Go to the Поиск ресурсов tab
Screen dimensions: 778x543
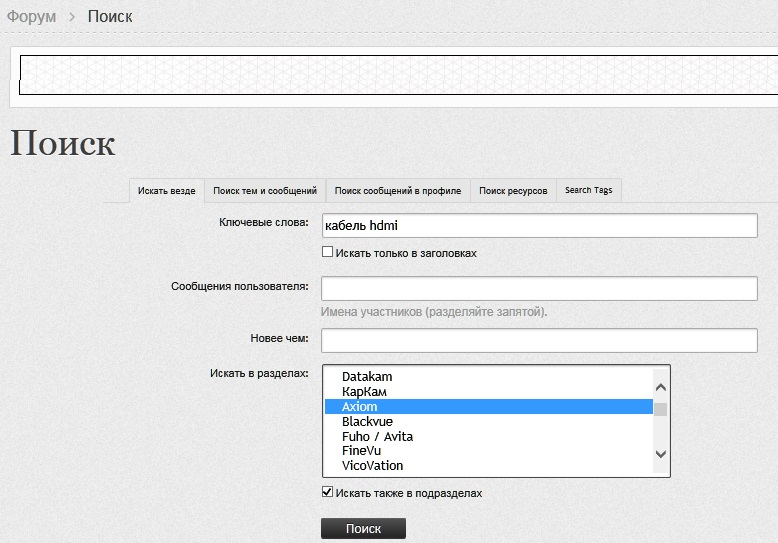click(x=513, y=190)
